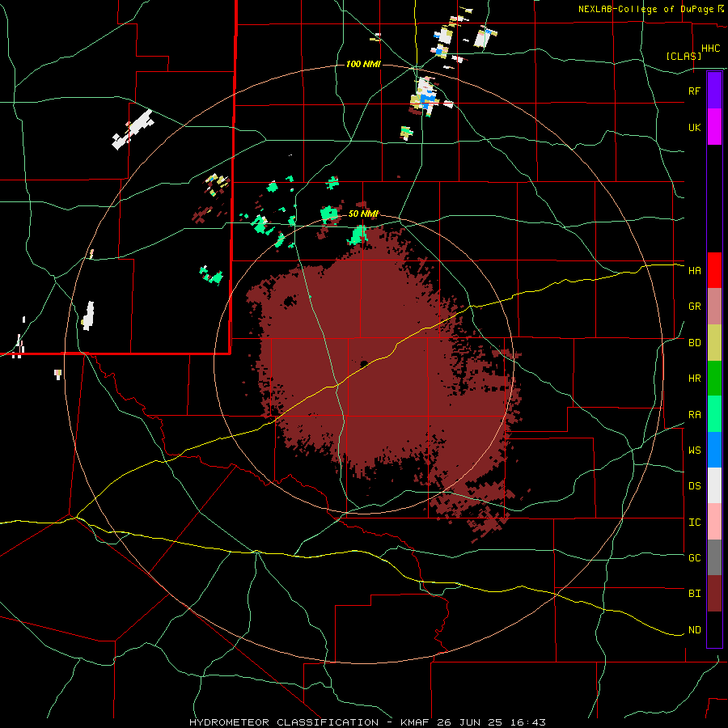Click the HHC product label
The width and height of the screenshot is (728, 728).
click(710, 49)
